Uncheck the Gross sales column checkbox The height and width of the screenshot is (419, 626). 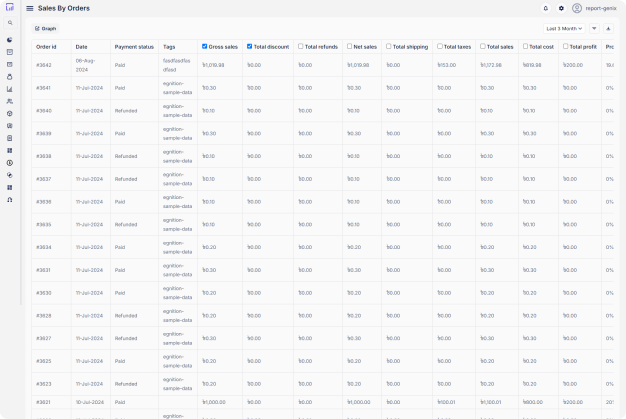204,46
